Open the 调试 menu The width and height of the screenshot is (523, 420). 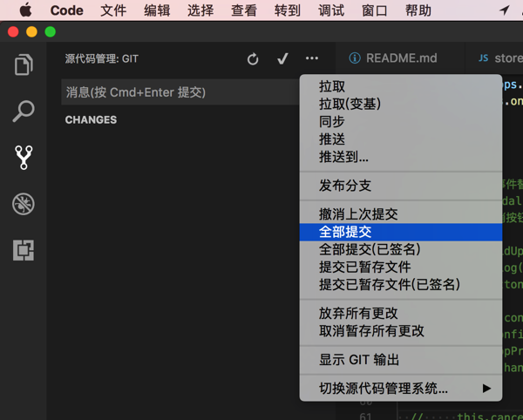tap(331, 10)
